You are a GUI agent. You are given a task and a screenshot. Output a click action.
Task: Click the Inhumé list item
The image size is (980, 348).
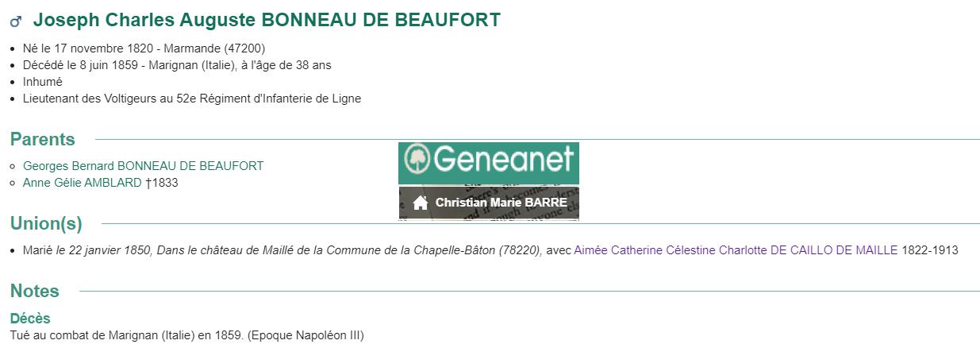pos(43,82)
